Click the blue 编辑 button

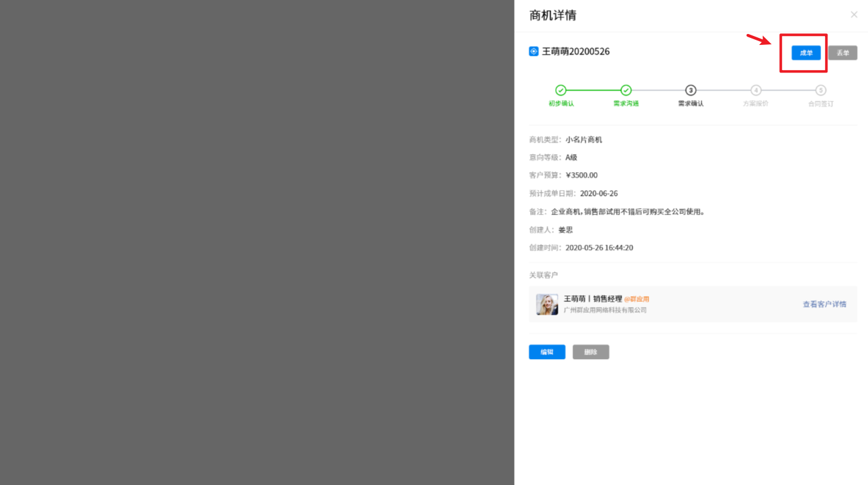tap(547, 352)
